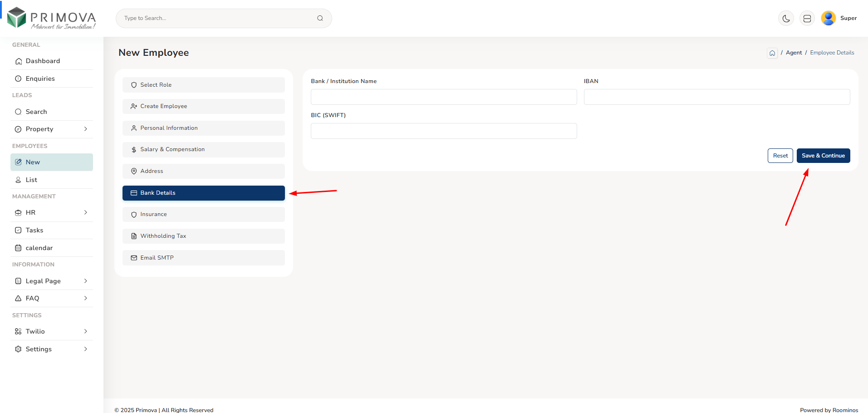The height and width of the screenshot is (413, 868).
Task: Expand the Property submenu
Action: pyautogui.click(x=85, y=129)
